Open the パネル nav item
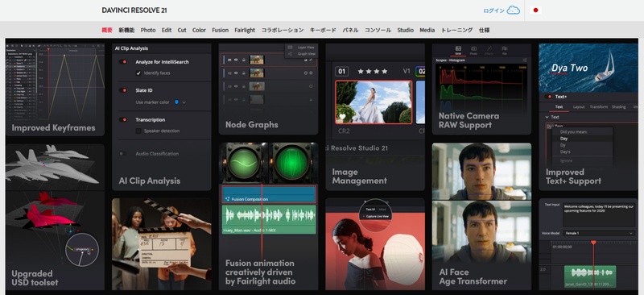Image resolution: width=644 pixels, height=295 pixels. pos(350,30)
